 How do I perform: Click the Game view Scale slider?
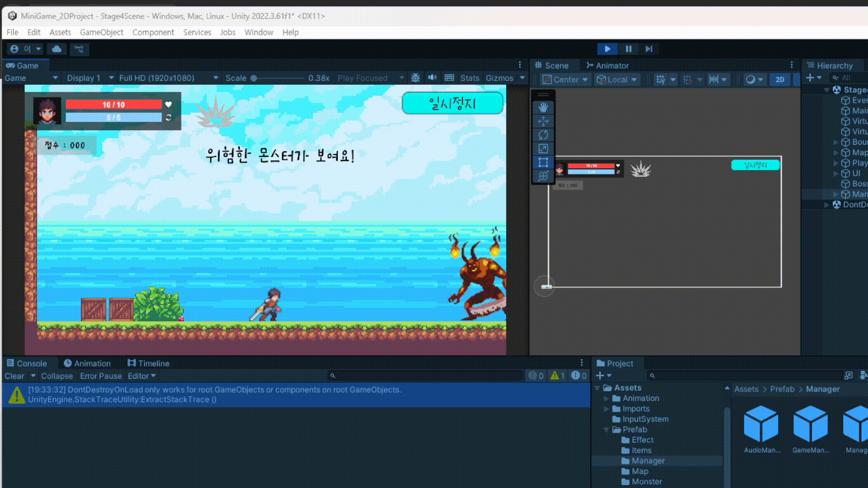(278, 78)
